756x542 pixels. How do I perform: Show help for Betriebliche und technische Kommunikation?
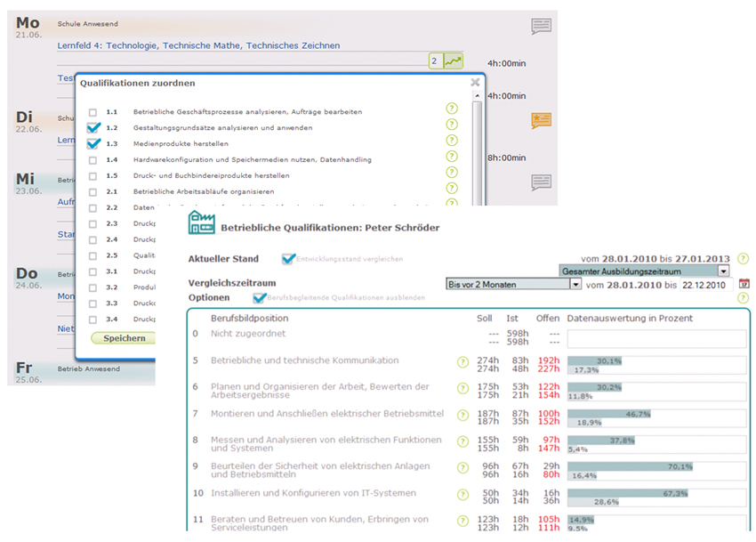(462, 362)
